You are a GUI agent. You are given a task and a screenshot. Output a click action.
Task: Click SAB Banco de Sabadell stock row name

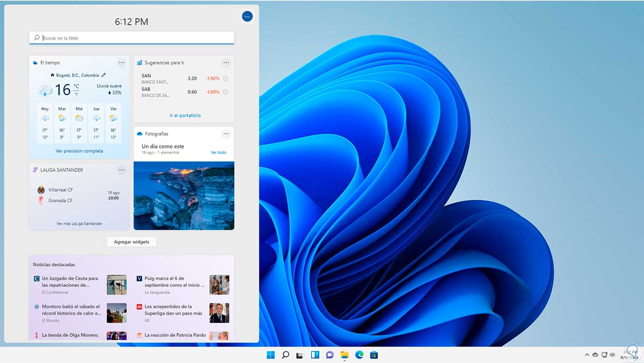[156, 92]
